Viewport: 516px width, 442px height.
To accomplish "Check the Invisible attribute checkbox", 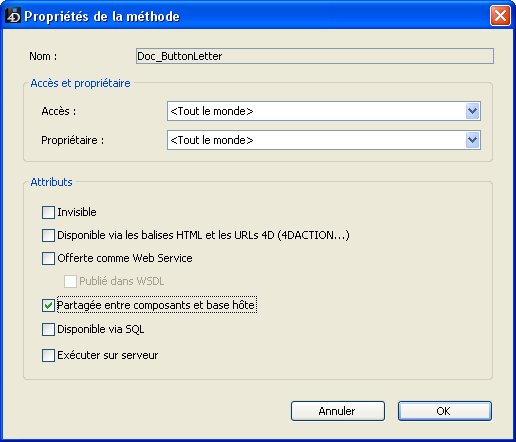I will tap(48, 212).
